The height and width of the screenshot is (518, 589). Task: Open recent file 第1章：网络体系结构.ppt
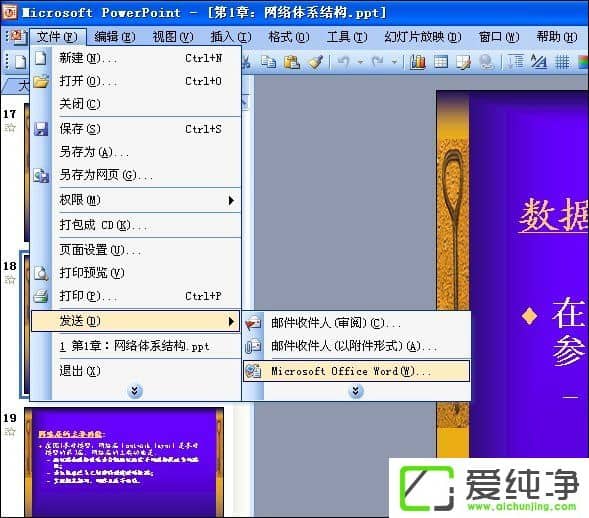point(135,346)
